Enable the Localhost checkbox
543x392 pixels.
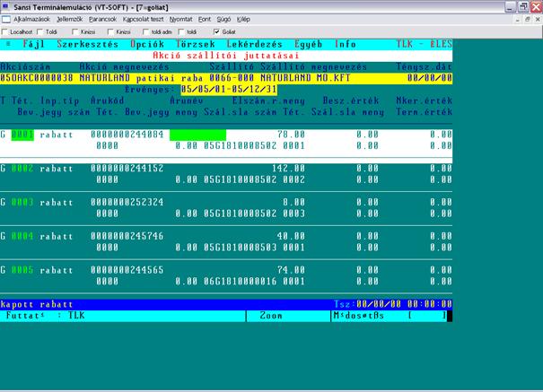pos(5,31)
